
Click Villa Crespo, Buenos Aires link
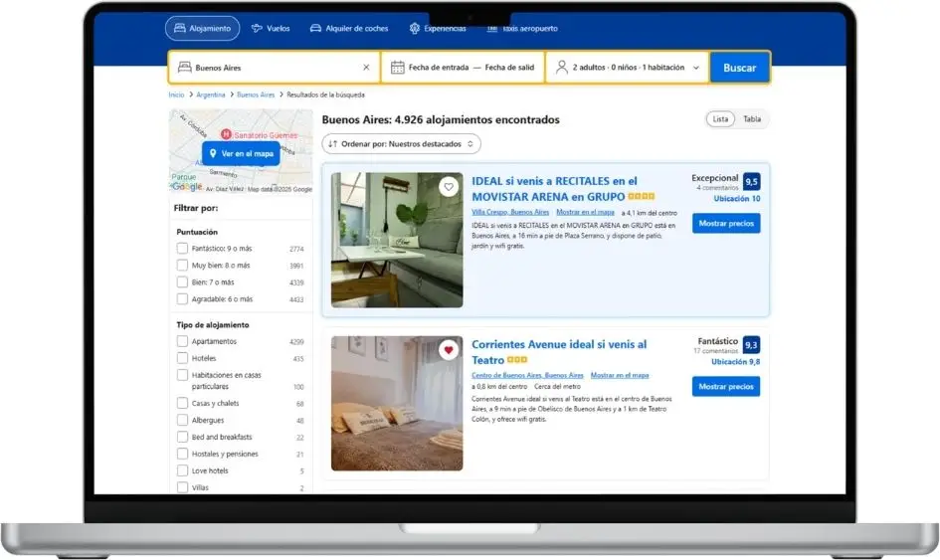510,212
